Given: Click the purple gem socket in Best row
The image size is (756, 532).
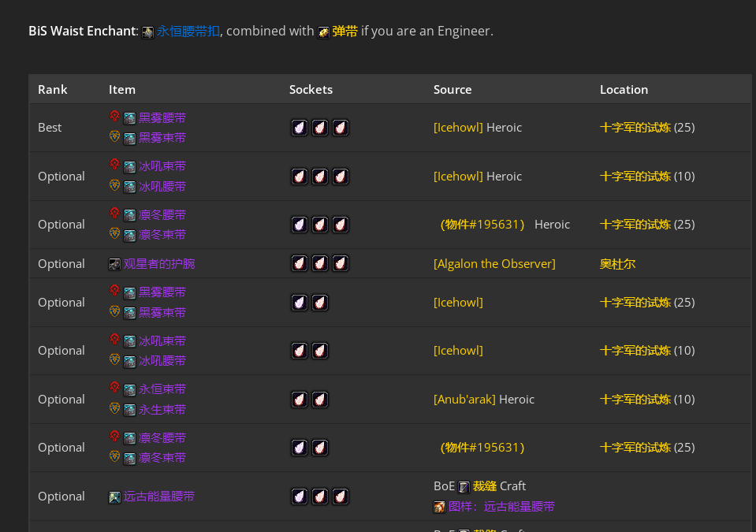Looking at the screenshot, I should point(300,128).
